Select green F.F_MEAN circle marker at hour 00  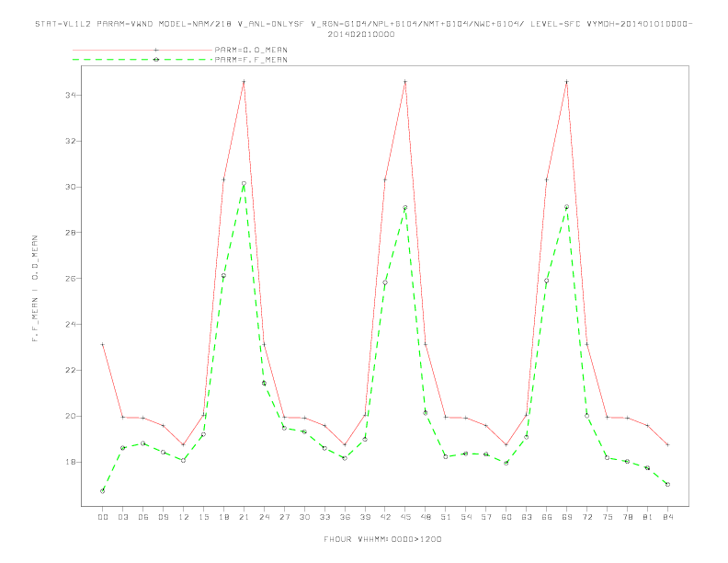(x=103, y=491)
